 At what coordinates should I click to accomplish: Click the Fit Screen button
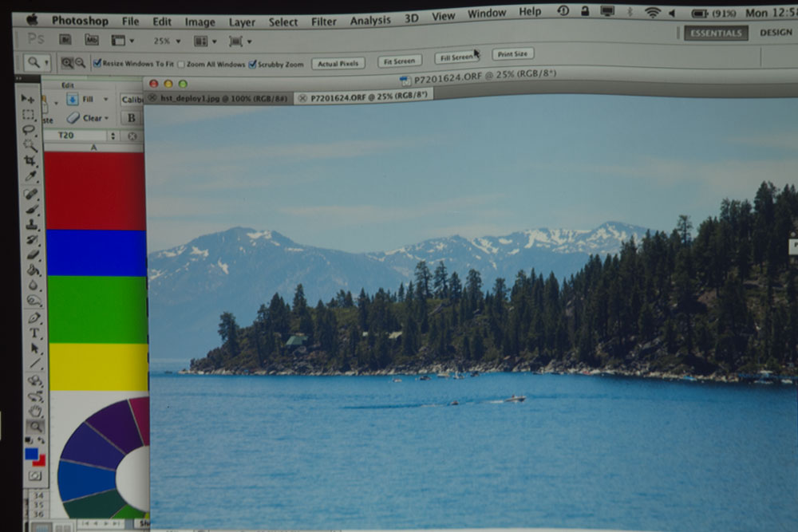(x=400, y=61)
